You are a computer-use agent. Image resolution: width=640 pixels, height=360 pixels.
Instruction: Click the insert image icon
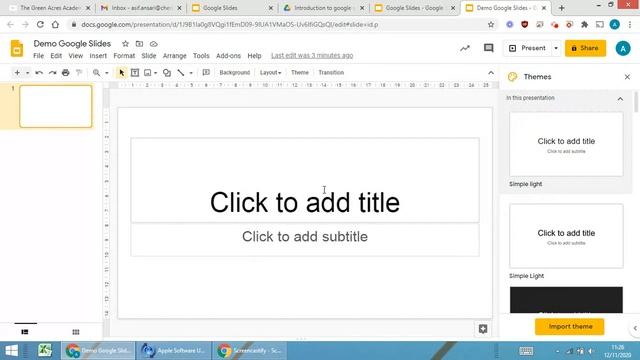(147, 73)
